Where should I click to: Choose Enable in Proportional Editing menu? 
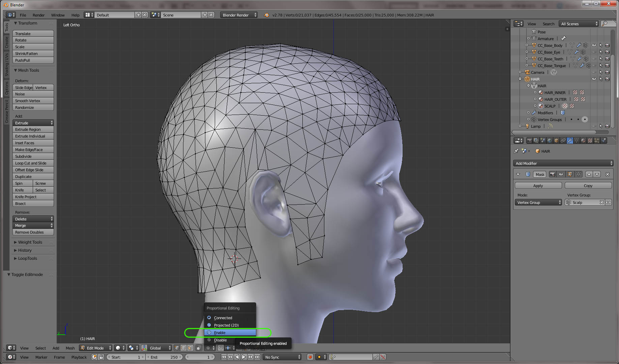coord(230,332)
